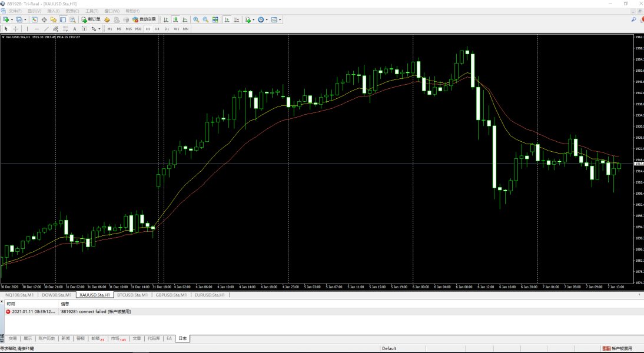This screenshot has height=353, width=644.
Task: Click the New Order (新订单) button
Action: [x=91, y=19]
